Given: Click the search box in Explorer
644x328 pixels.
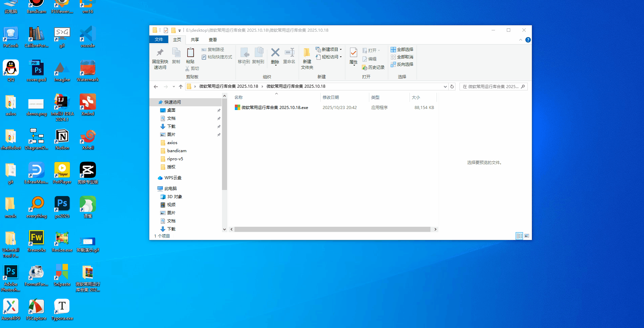Looking at the screenshot, I should (x=491, y=87).
